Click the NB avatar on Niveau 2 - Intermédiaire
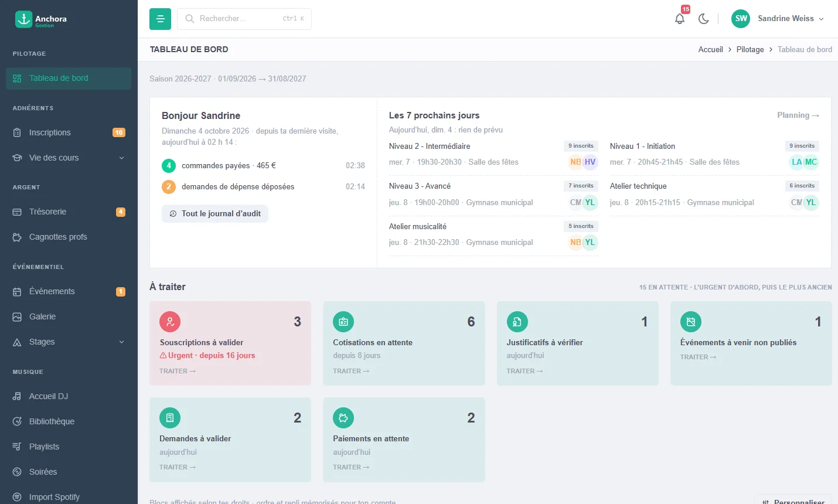Viewport: 838px width, 504px height. (x=575, y=162)
